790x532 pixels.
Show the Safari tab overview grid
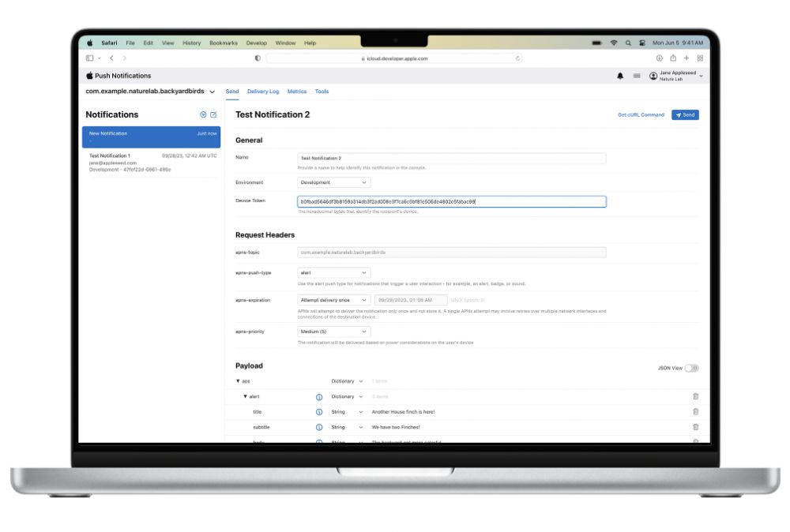click(700, 58)
